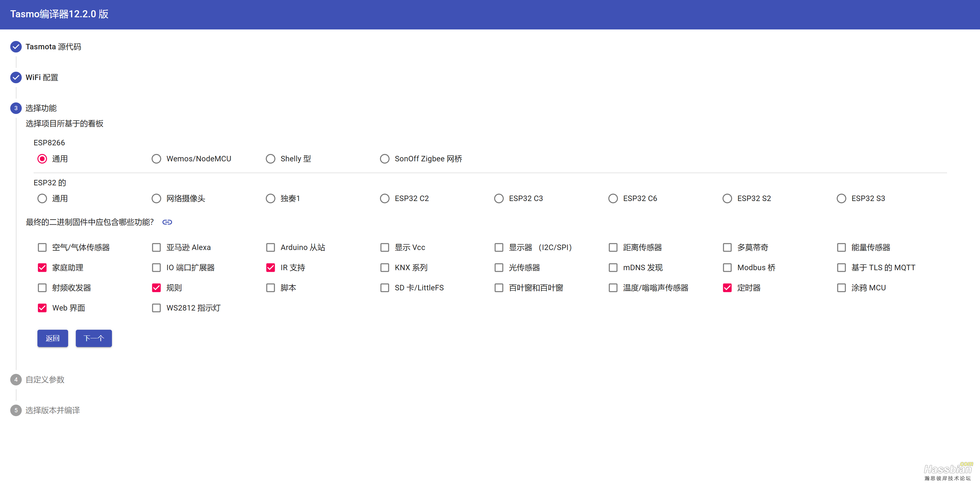The height and width of the screenshot is (484, 980).
Task: Click the WiFi 配置 completed step icon
Action: 16,78
